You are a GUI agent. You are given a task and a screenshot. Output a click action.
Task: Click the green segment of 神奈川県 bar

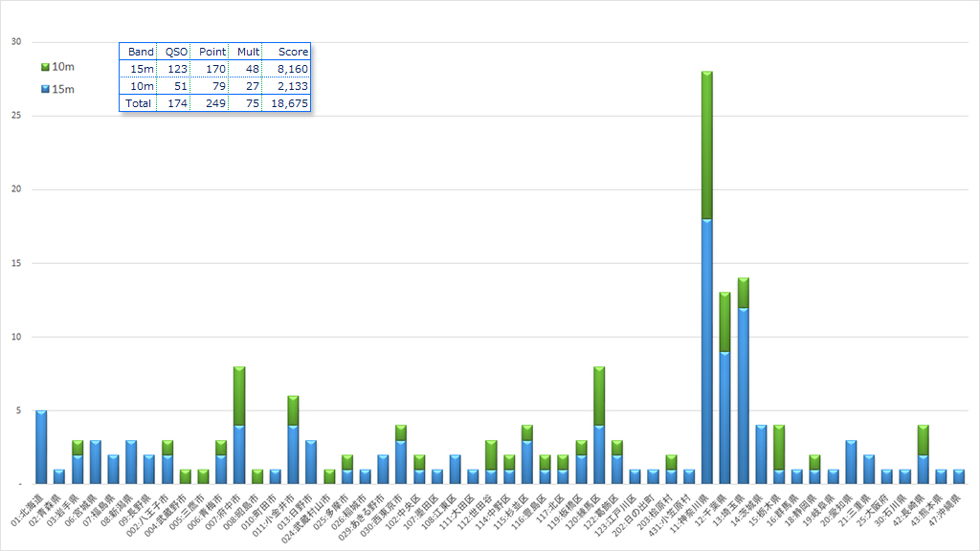coord(706,145)
